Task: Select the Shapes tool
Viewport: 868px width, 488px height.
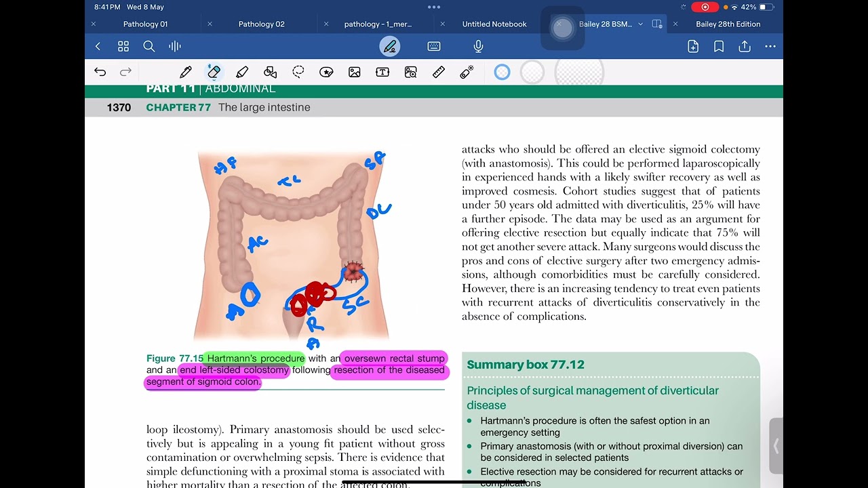Action: [270, 72]
